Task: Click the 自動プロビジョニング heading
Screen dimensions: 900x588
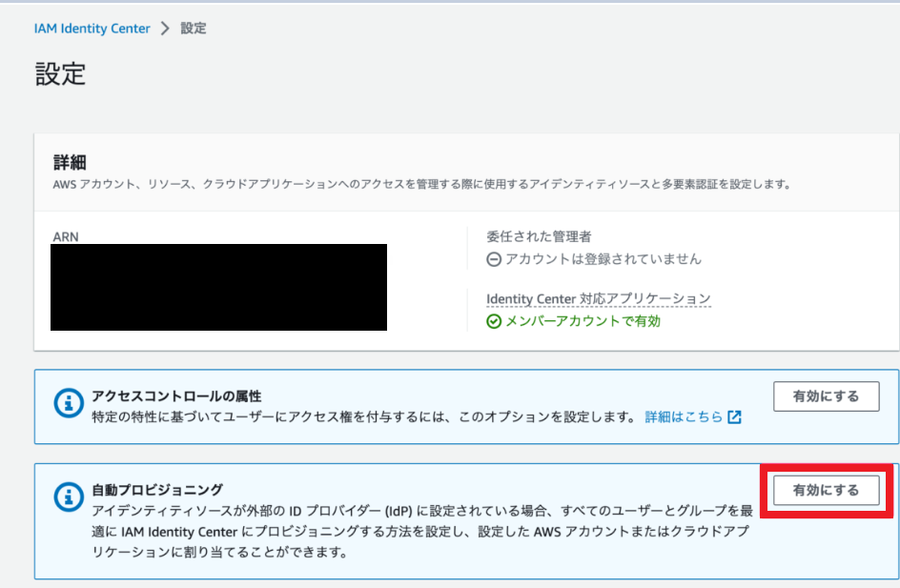Action: pos(157,490)
